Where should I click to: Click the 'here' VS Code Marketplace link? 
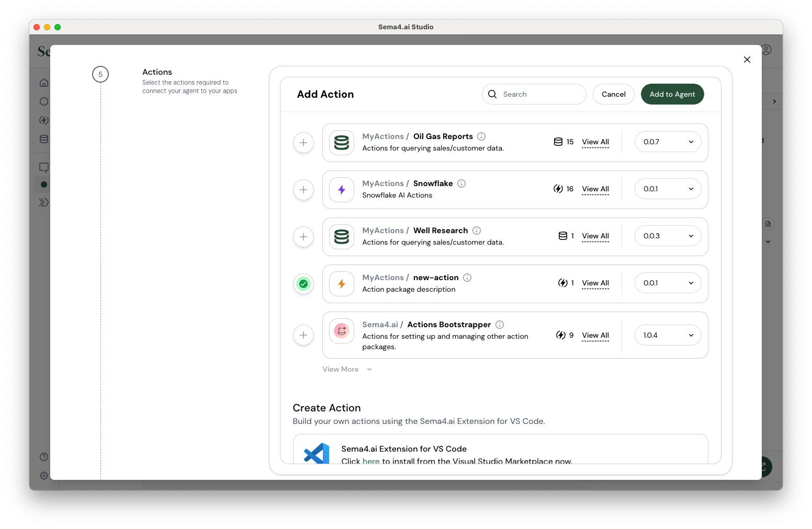coord(371,461)
